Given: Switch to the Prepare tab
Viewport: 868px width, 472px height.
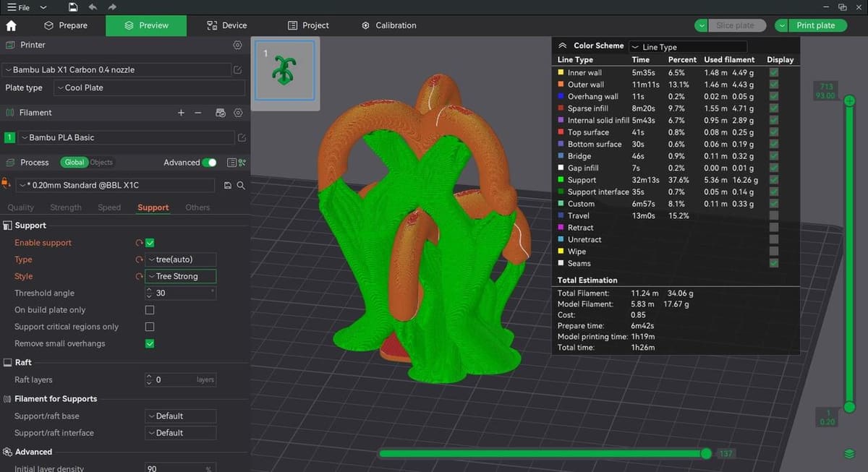Looking at the screenshot, I should [66, 25].
